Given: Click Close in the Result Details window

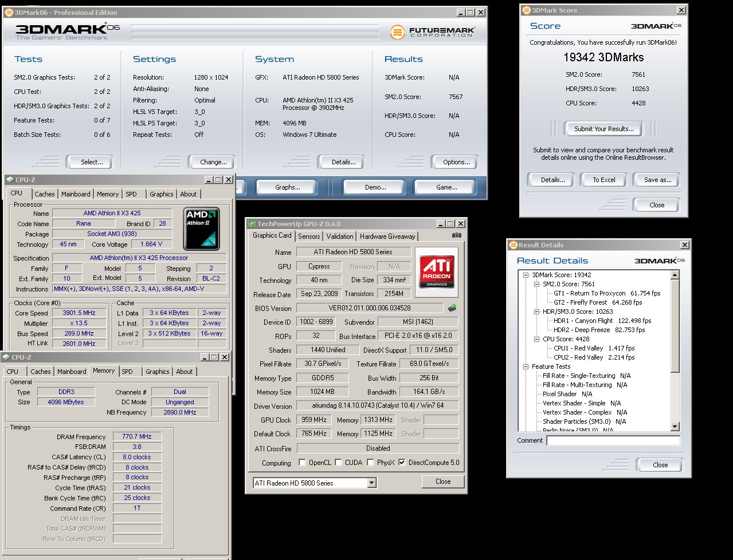Looking at the screenshot, I should pos(660,465).
